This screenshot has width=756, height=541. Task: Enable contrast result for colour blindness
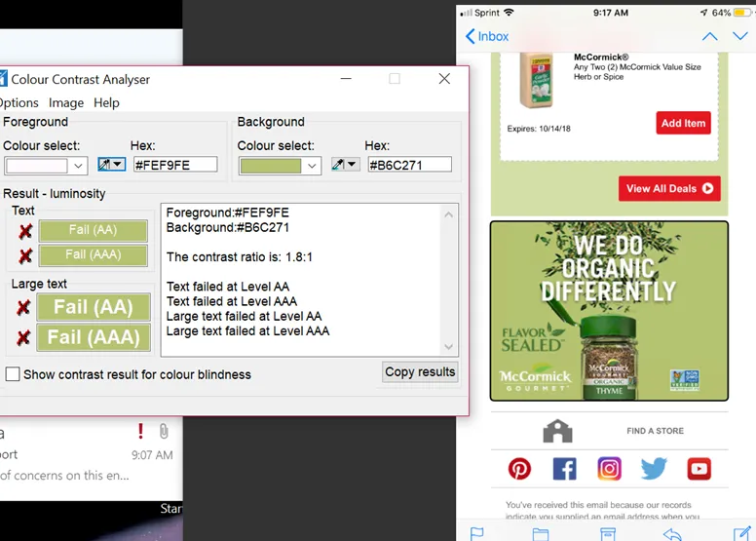(x=13, y=374)
